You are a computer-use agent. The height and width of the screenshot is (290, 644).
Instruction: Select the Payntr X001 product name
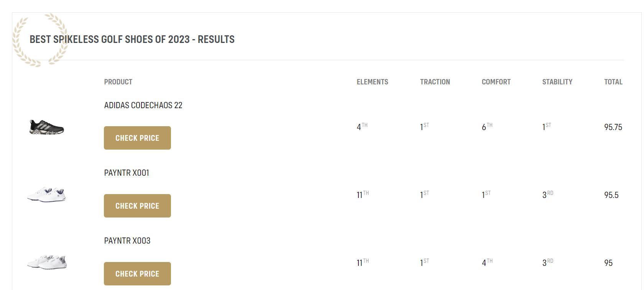pos(127,173)
